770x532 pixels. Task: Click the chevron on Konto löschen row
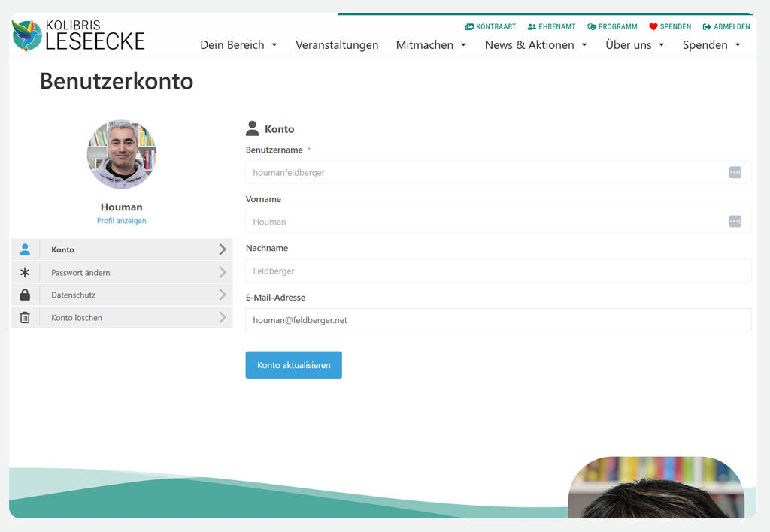tap(223, 317)
